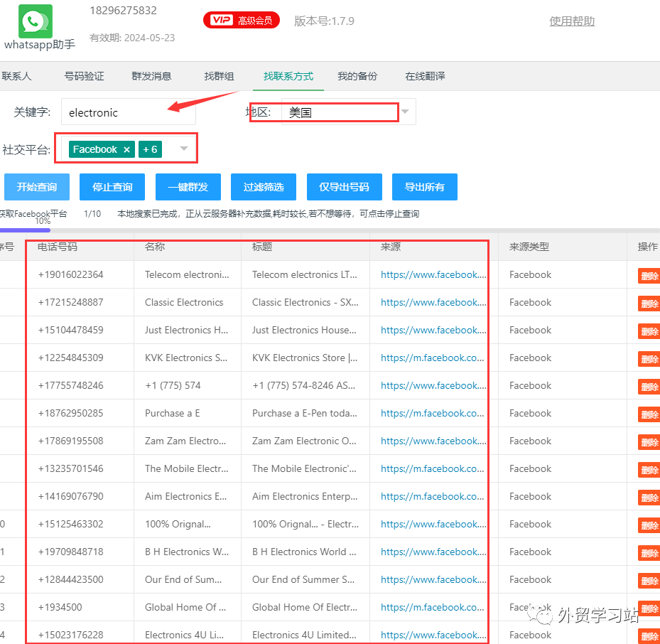This screenshot has height=644, width=660.
Task: Click the 一键群发 button
Action: point(188,187)
